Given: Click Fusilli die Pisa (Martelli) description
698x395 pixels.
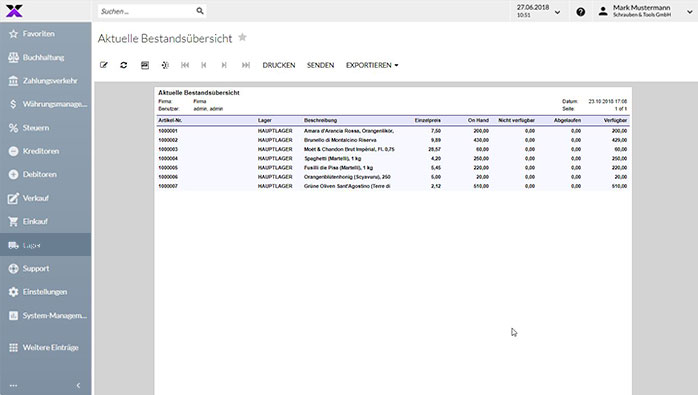Looking at the screenshot, I should point(338,168).
